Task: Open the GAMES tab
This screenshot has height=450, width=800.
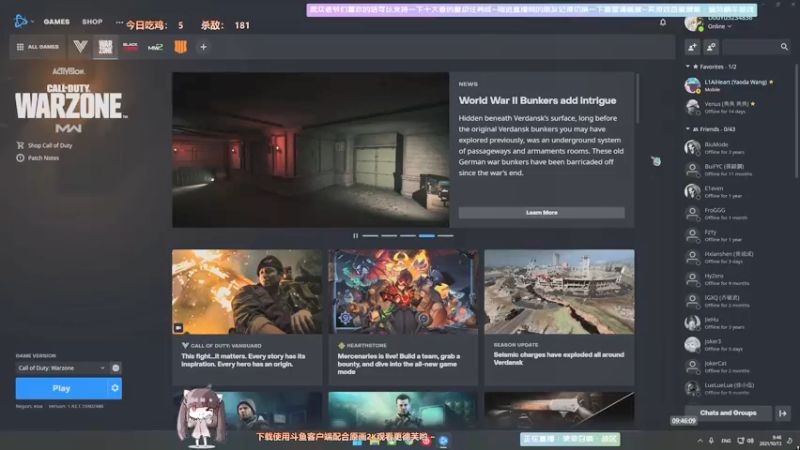Action: 57,22
